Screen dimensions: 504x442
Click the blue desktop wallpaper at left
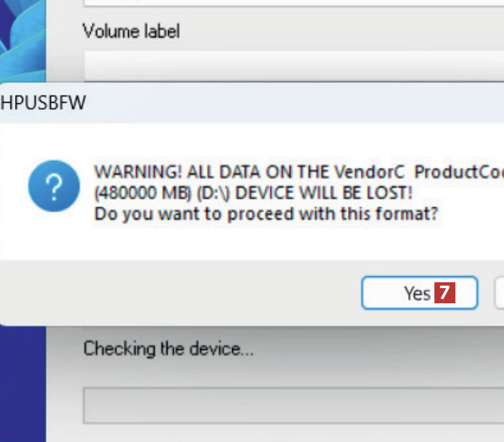pyautogui.click(x=23, y=384)
